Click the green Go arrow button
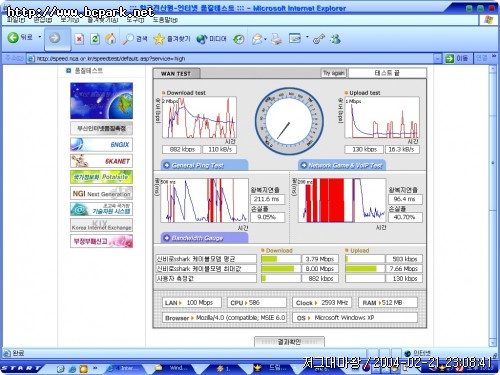 (x=449, y=59)
